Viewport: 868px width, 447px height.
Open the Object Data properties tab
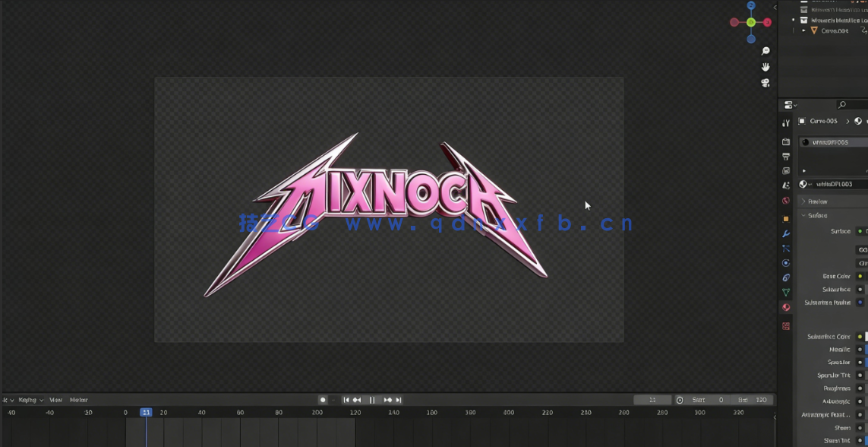786,293
